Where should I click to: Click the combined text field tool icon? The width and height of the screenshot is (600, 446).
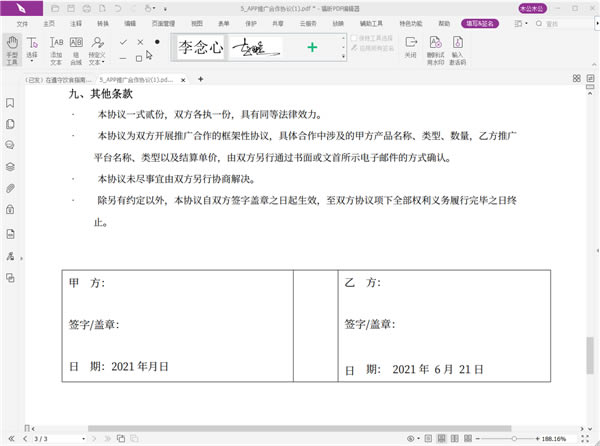coord(76,43)
